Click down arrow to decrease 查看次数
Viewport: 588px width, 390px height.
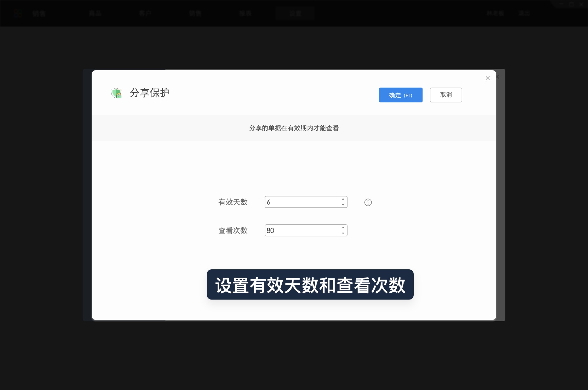coord(343,234)
